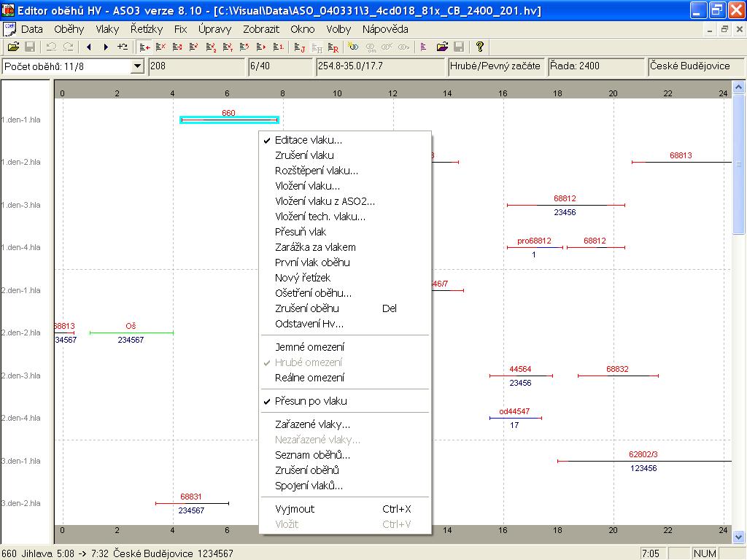The width and height of the screenshot is (747, 560).
Task: Click the greyed list icon with H
Action: click(x=317, y=47)
